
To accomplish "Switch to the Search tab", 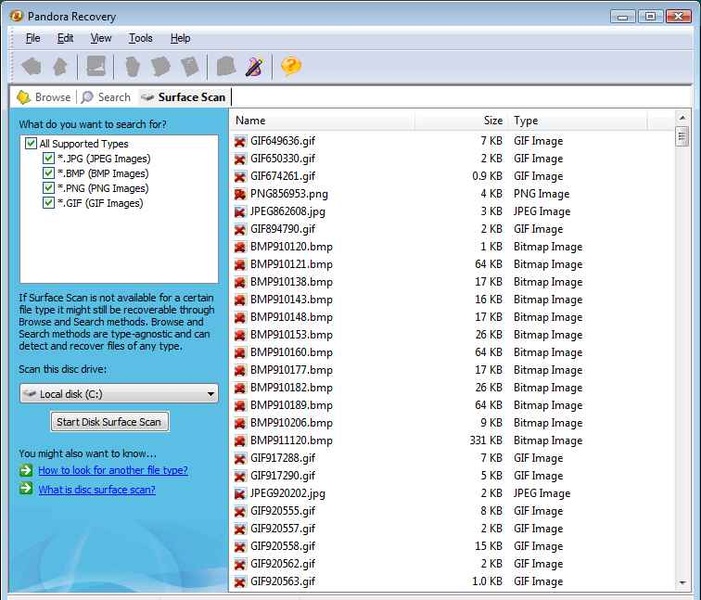I will point(106,97).
